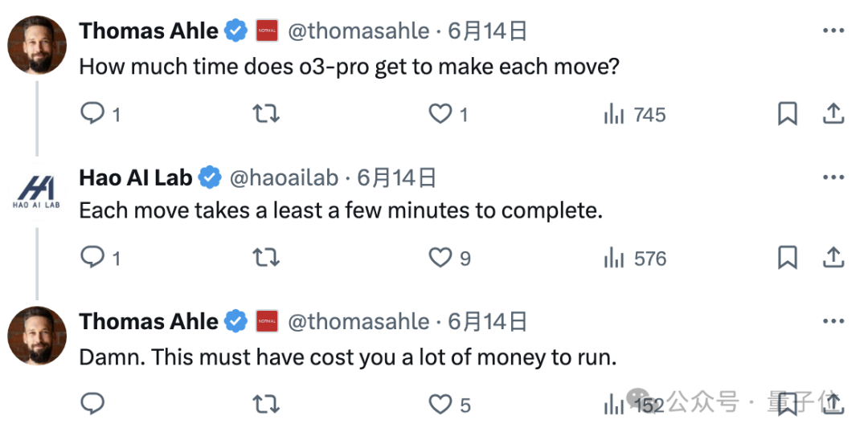Open Hao AI Lab display name link
868x436 pixels.
pyautogui.click(x=135, y=177)
